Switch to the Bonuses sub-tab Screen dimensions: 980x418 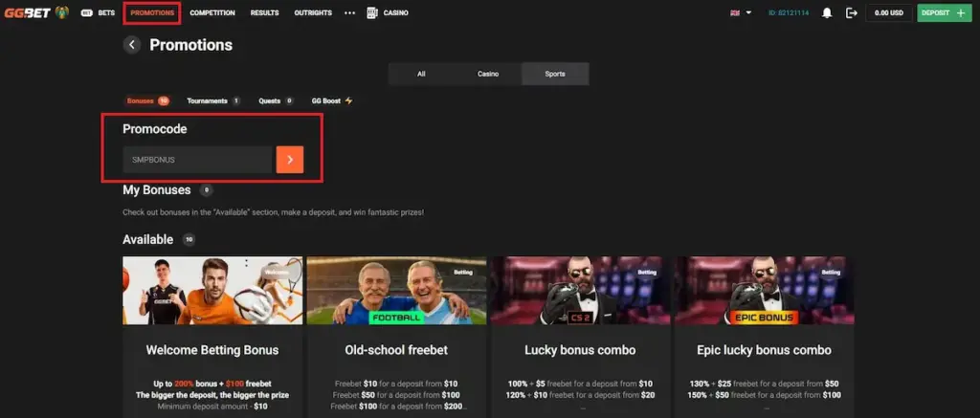[147, 100]
